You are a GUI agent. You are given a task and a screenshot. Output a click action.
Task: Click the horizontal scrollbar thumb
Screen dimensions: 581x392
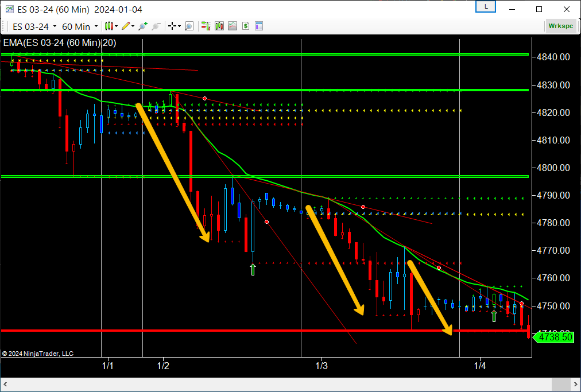click(x=561, y=385)
